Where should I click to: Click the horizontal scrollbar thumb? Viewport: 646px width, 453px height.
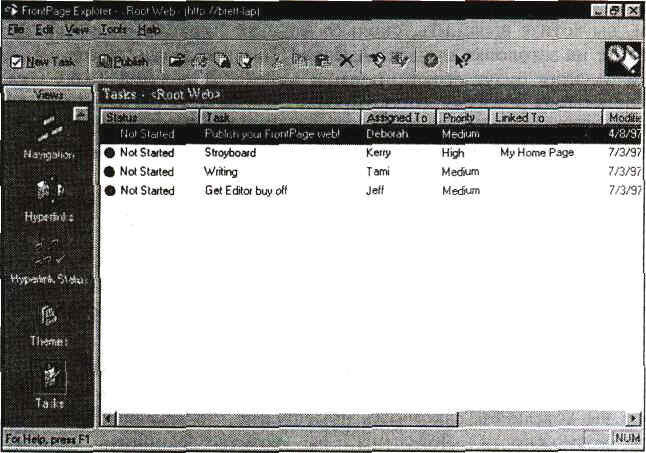pos(287,419)
